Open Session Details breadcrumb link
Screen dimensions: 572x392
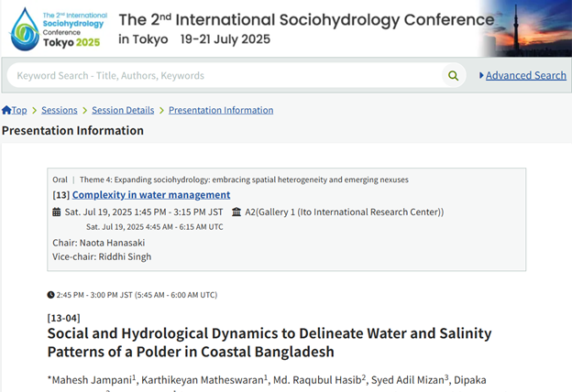(123, 111)
